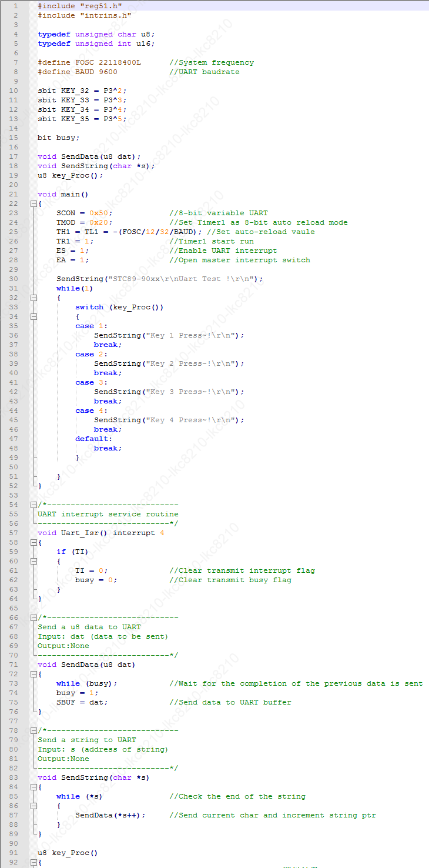The width and height of the screenshot is (429, 868).
Task: Click the typedef unsigned char u8 line
Action: point(96,34)
